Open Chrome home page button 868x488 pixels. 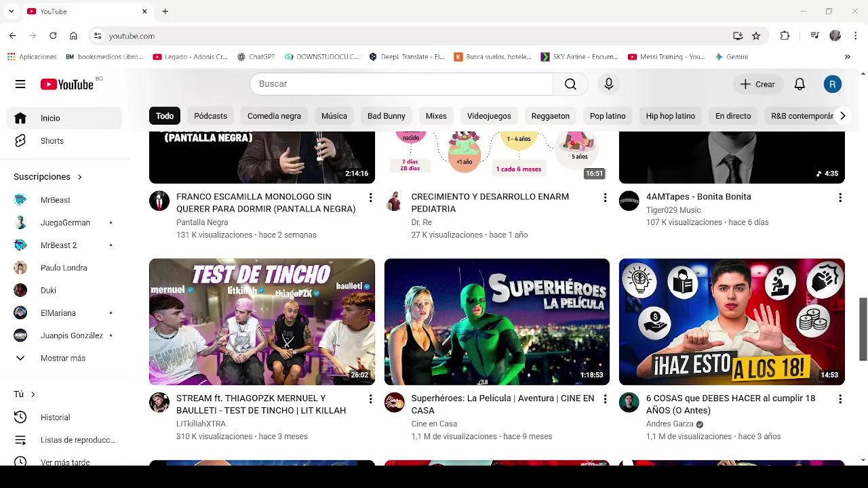pyautogui.click(x=73, y=36)
